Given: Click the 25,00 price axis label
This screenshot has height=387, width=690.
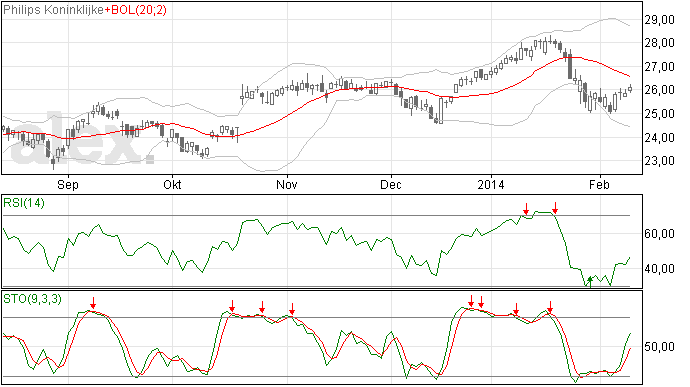Looking at the screenshot, I should point(660,114).
